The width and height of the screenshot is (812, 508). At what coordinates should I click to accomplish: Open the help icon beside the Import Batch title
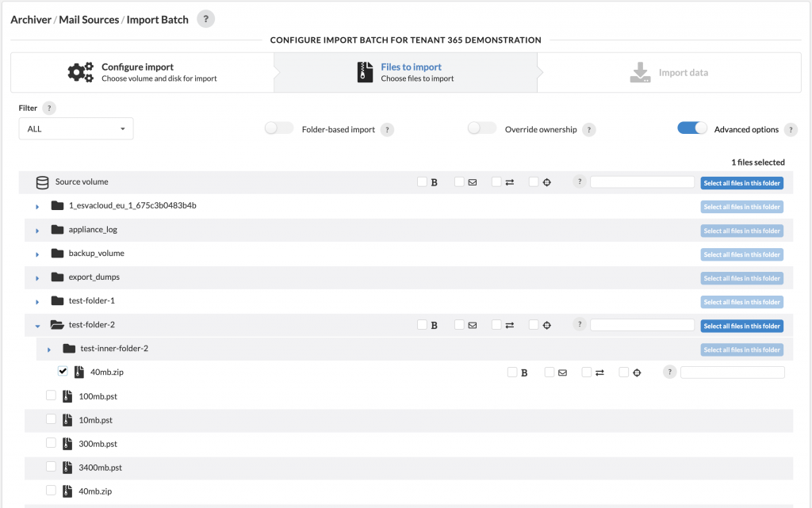pos(205,19)
